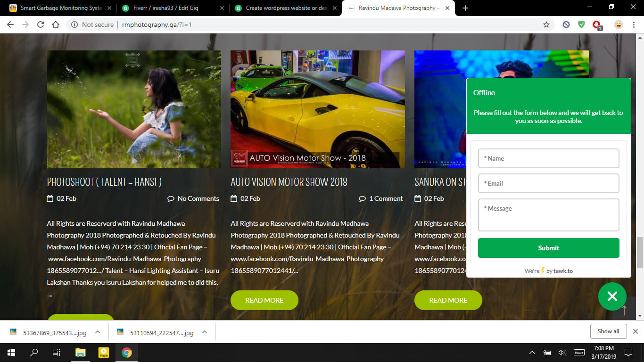Screen dimensions: 644x362
Task: Dismiss the downloads bar
Action: [635, 331]
